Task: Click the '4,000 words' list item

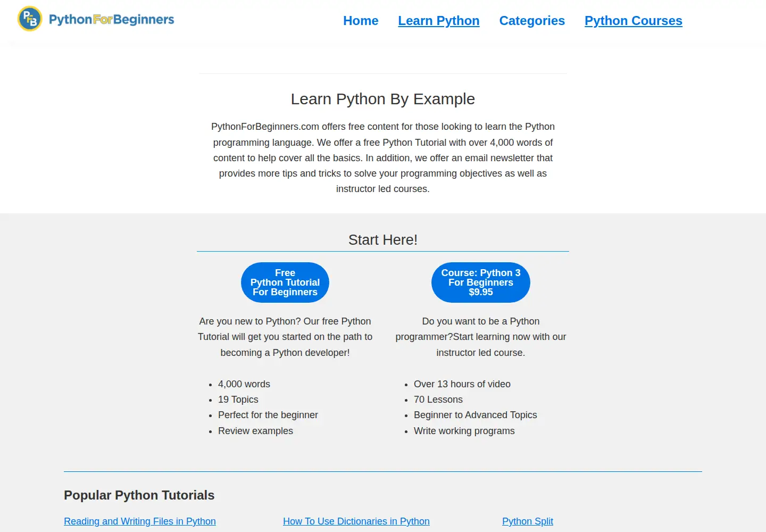Action: coord(244,384)
